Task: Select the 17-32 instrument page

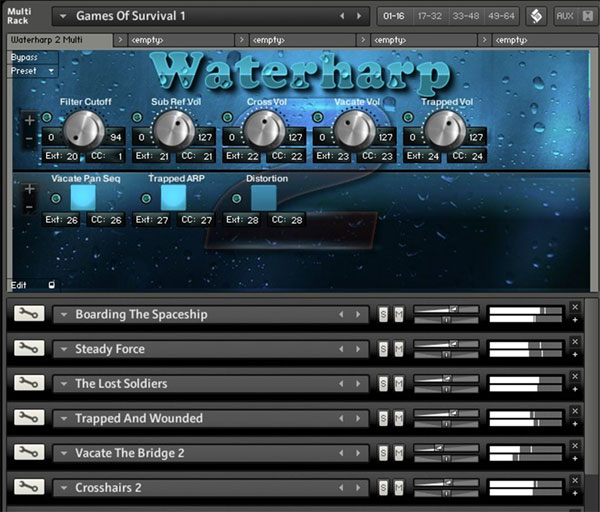Action: click(428, 16)
